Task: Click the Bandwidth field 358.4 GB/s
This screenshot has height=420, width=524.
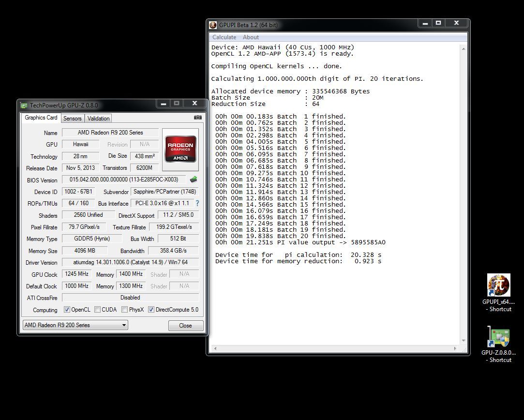Action: pos(173,251)
